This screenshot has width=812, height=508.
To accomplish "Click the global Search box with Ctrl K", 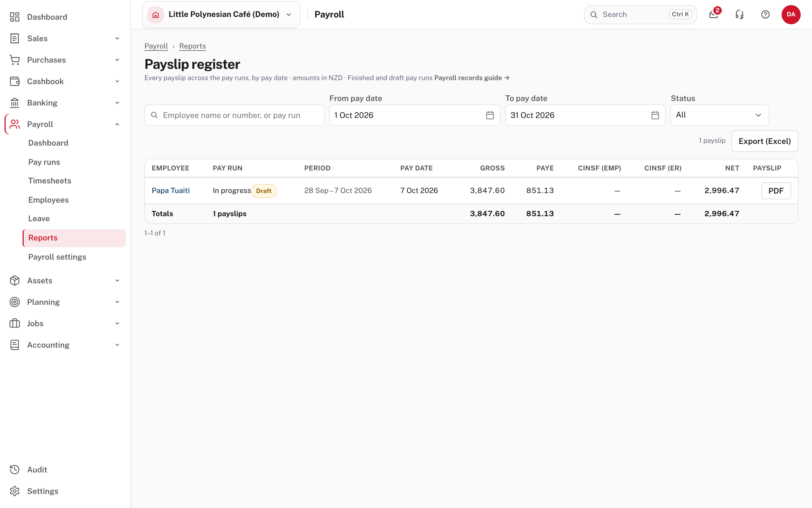I will pos(640,14).
